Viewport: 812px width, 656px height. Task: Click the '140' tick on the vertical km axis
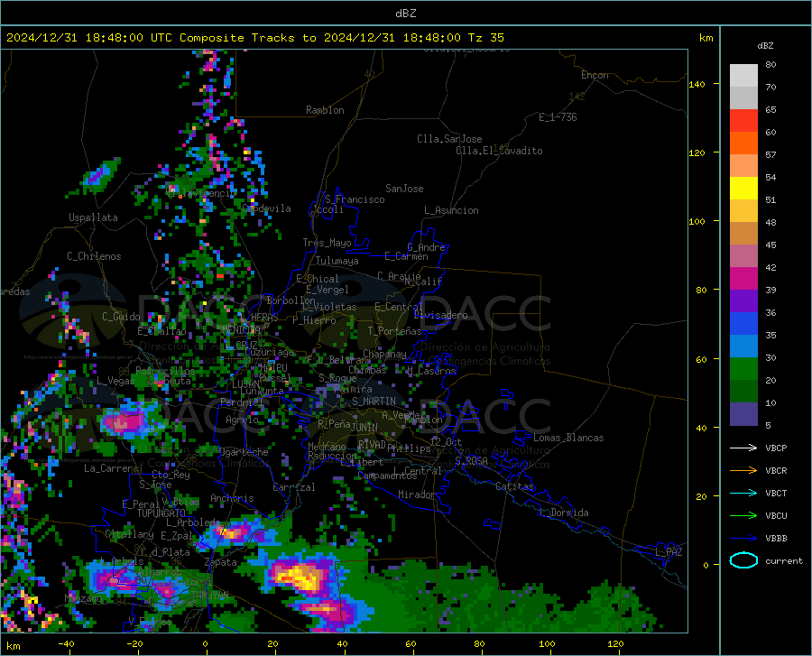click(697, 84)
